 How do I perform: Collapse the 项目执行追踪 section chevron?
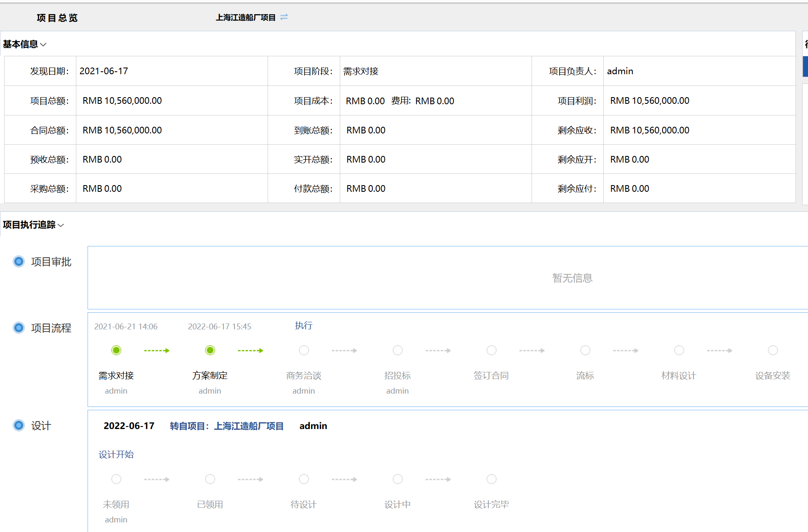[61, 226]
